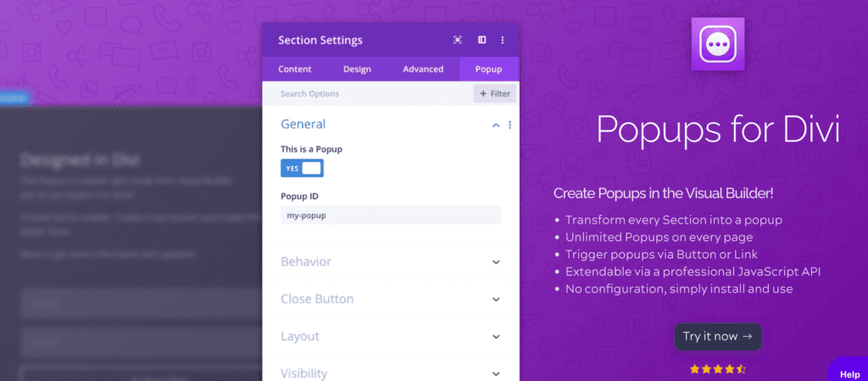Image resolution: width=868 pixels, height=381 pixels.
Task: Click the Popups for Divi logo icon
Action: tap(717, 44)
